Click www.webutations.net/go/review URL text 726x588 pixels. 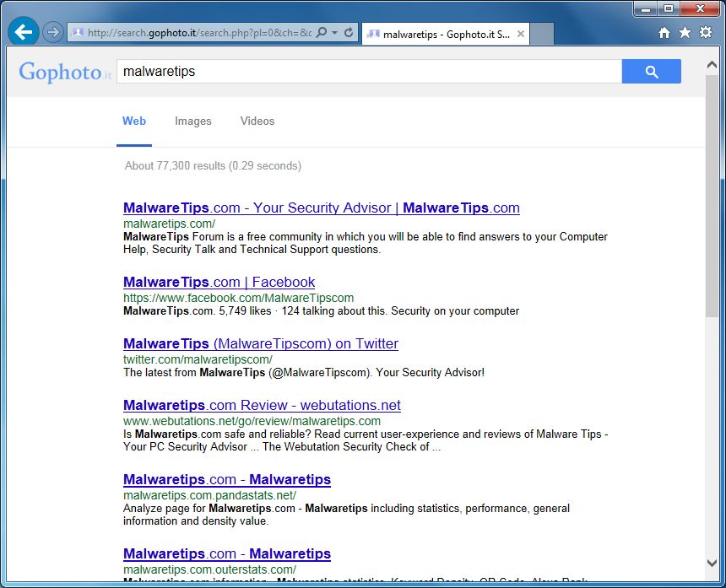[252, 421]
